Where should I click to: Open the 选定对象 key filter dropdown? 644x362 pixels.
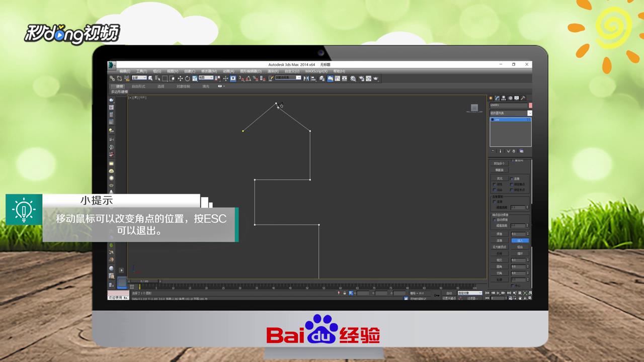470,293
